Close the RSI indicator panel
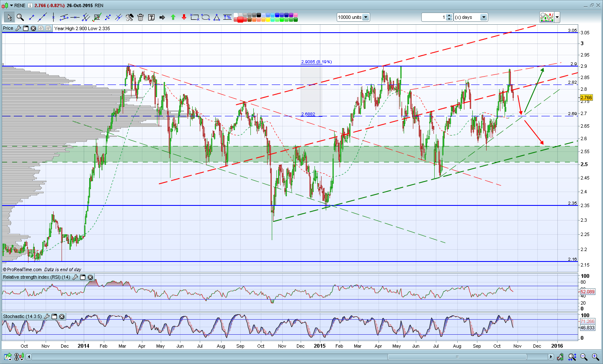 click(90, 277)
